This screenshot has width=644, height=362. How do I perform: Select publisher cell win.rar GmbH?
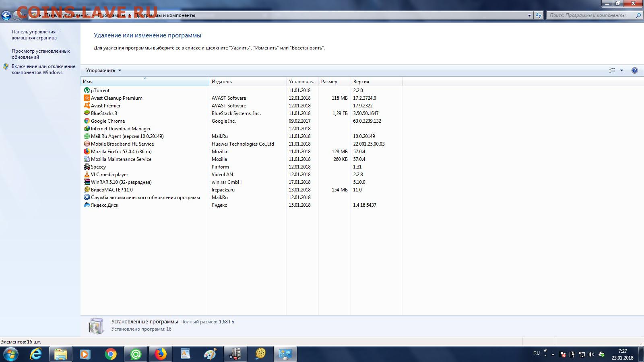coord(227,182)
